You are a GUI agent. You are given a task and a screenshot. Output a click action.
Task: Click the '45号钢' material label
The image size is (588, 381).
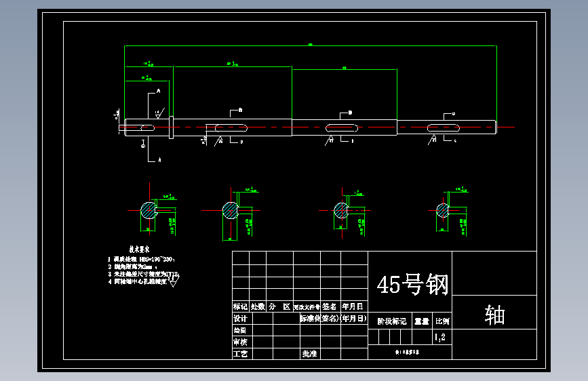click(412, 284)
